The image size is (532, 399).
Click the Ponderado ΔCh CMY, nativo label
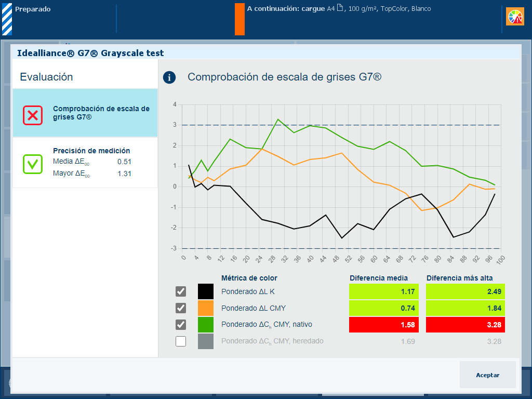[267, 325]
